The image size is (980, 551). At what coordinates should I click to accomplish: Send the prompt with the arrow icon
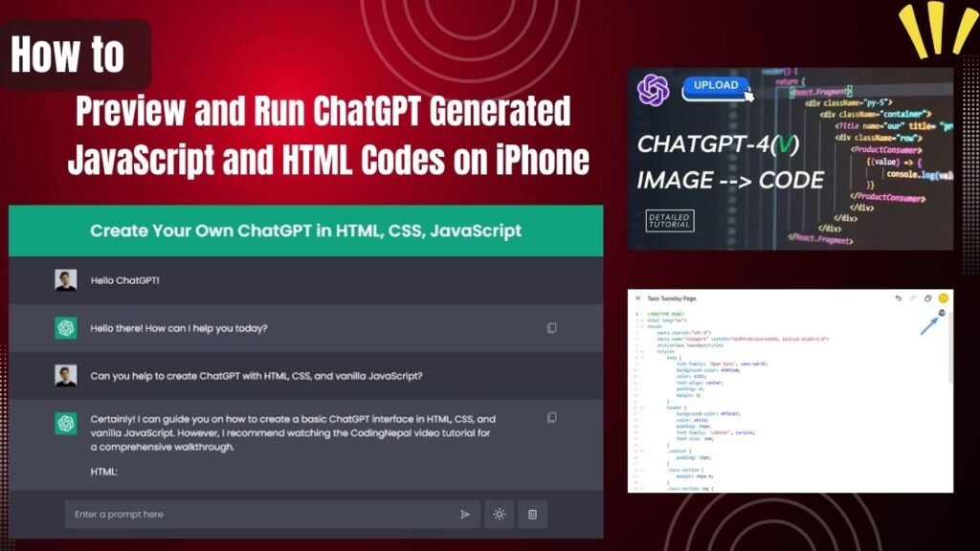(465, 514)
